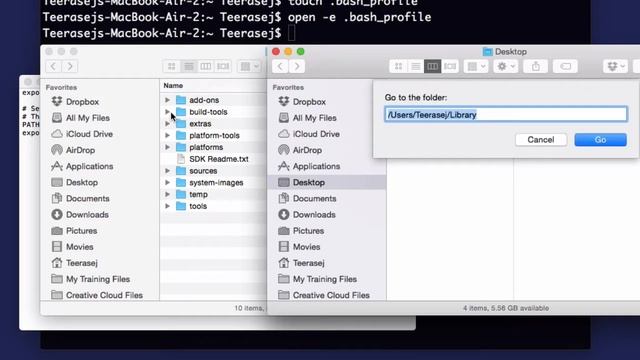Open the Action gear menu in Desktop window
The height and width of the screenshot is (360, 640).
coord(506,66)
